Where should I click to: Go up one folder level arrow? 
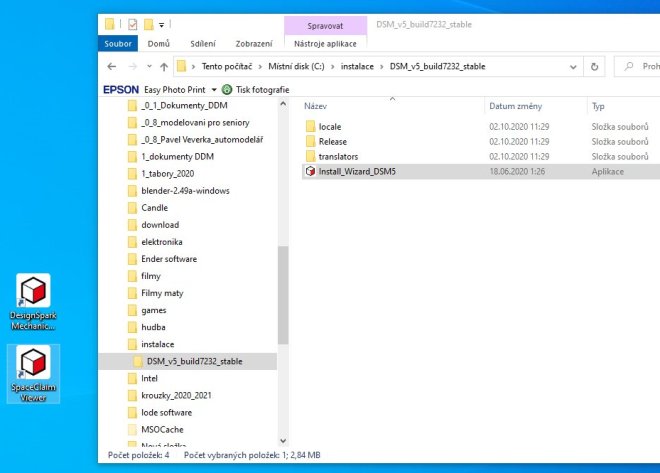point(164,66)
